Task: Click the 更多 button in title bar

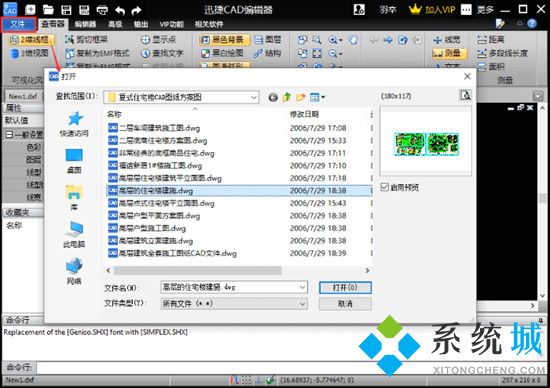Action: point(485,10)
